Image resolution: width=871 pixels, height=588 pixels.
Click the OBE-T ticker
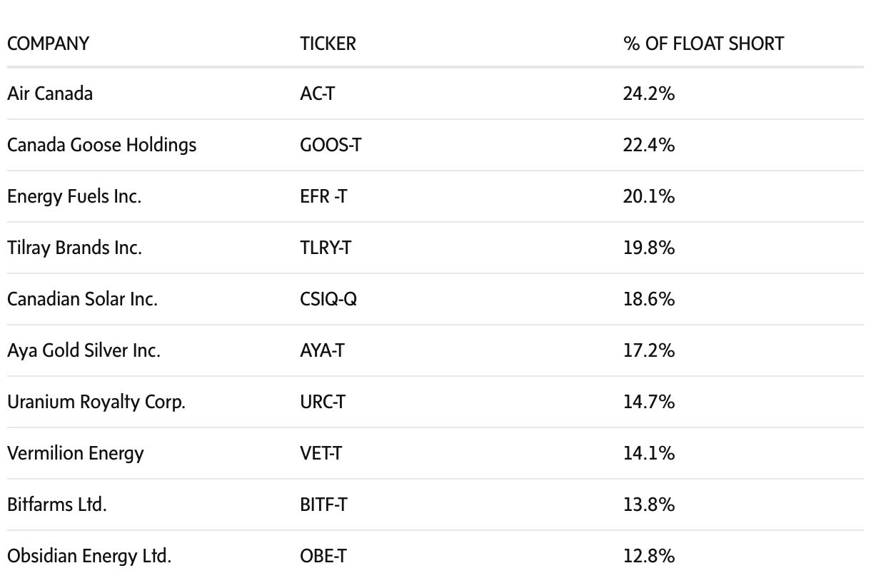tap(323, 556)
